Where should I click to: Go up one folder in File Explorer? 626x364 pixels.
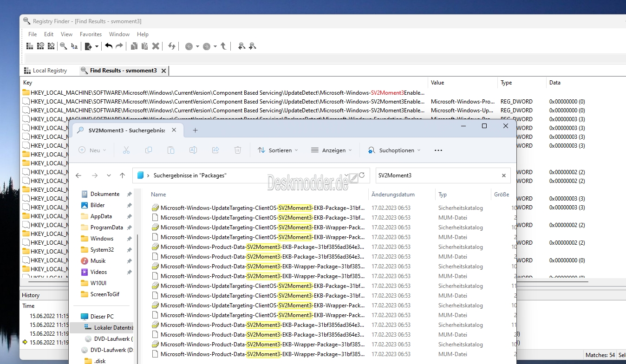(123, 175)
